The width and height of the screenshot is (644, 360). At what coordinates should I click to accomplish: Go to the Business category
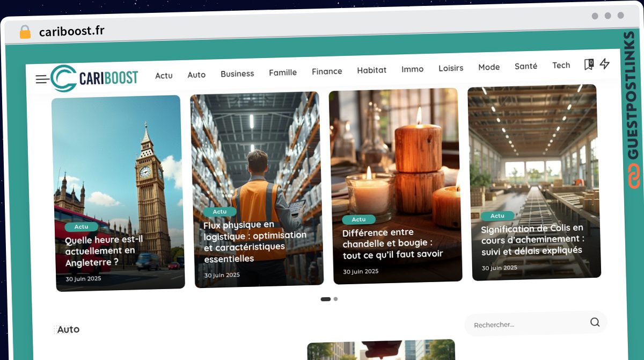click(237, 74)
